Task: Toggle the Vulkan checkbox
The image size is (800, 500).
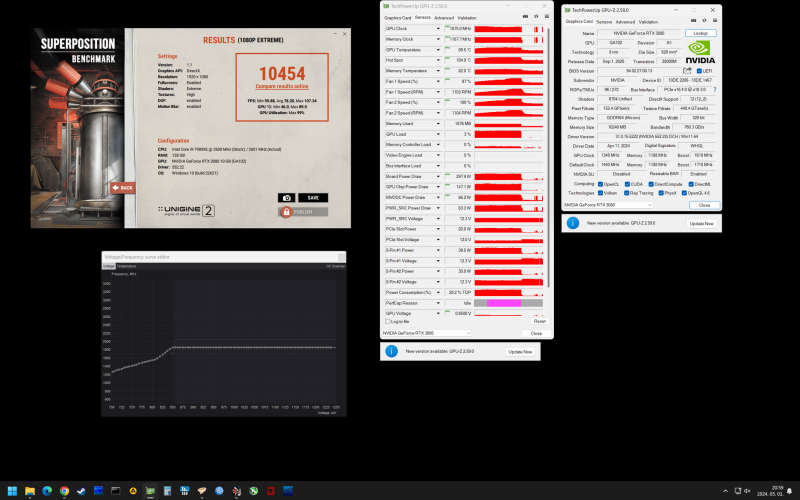Action: (x=601, y=193)
